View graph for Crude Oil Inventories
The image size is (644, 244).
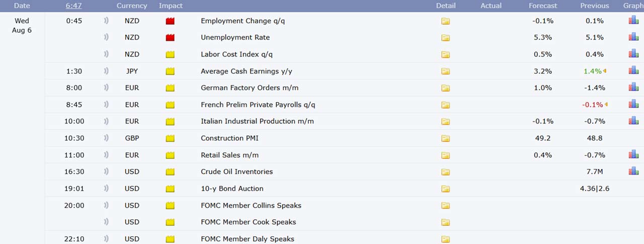point(633,172)
